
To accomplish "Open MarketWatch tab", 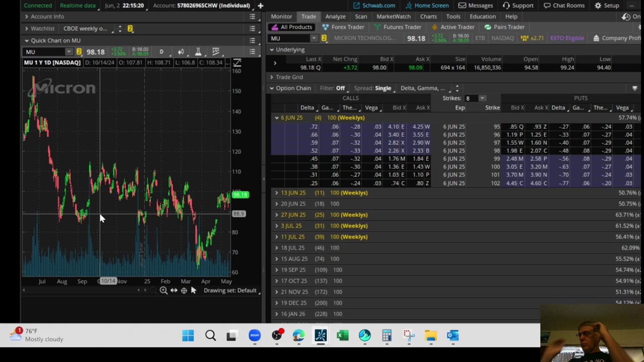I will pos(393,17).
